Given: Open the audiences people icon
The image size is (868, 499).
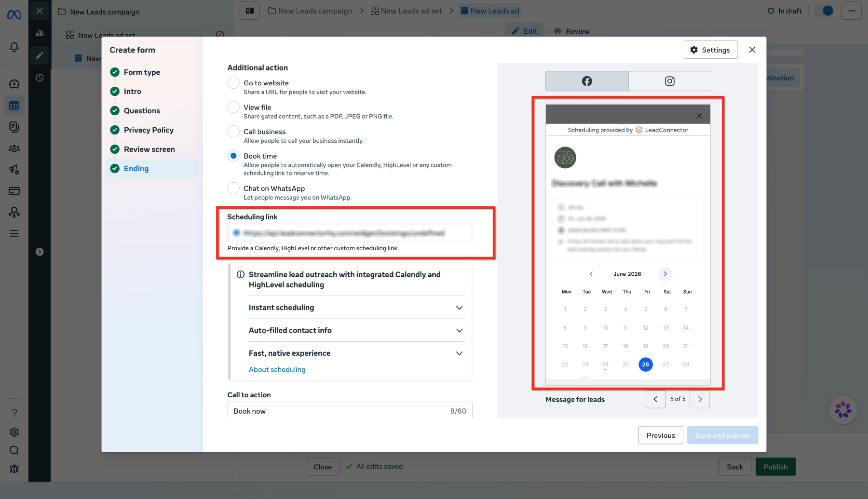Looking at the screenshot, I should 14,148.
